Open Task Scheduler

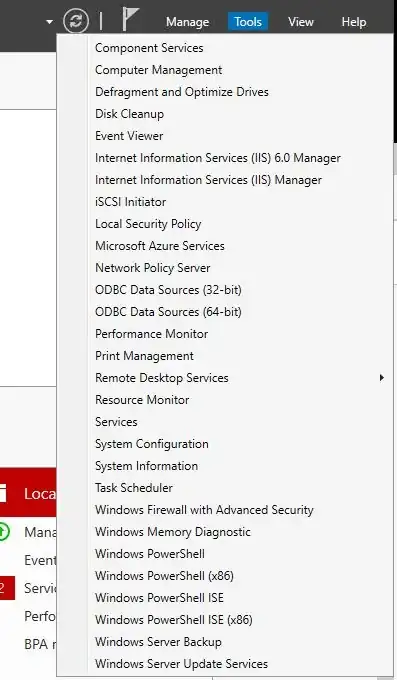point(134,488)
